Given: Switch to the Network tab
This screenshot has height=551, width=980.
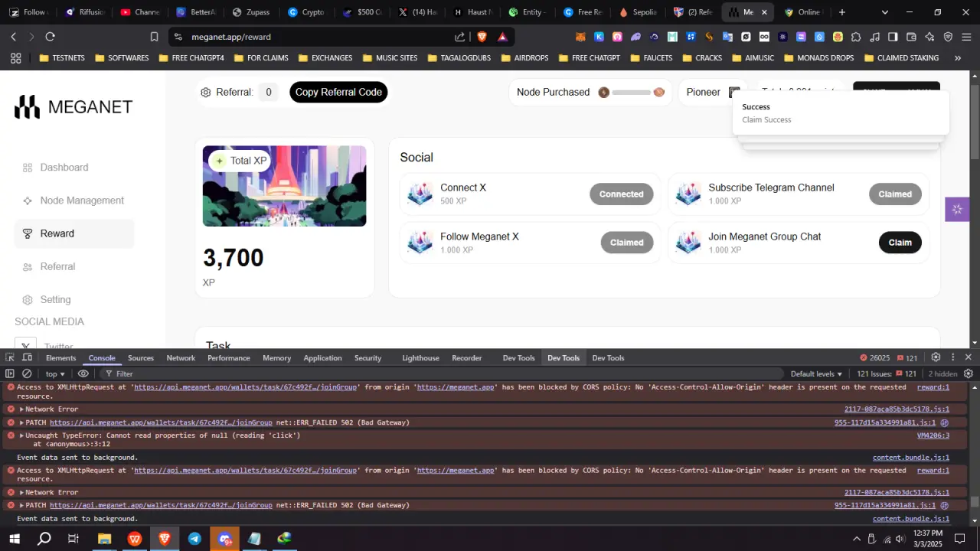Looking at the screenshot, I should pyautogui.click(x=181, y=357).
